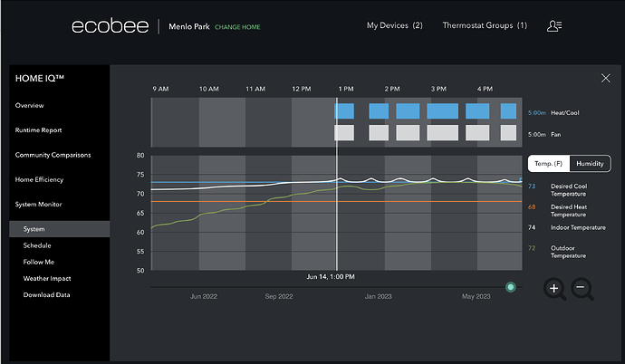The height and width of the screenshot is (364, 625).
Task: Zoom in with the plus magnifier icon
Action: 555,289
